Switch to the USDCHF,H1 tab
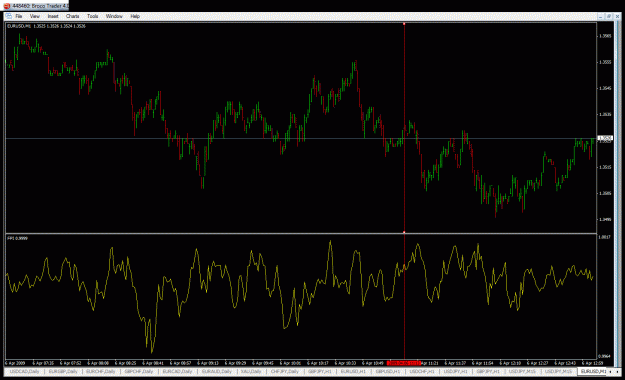 coord(422,372)
